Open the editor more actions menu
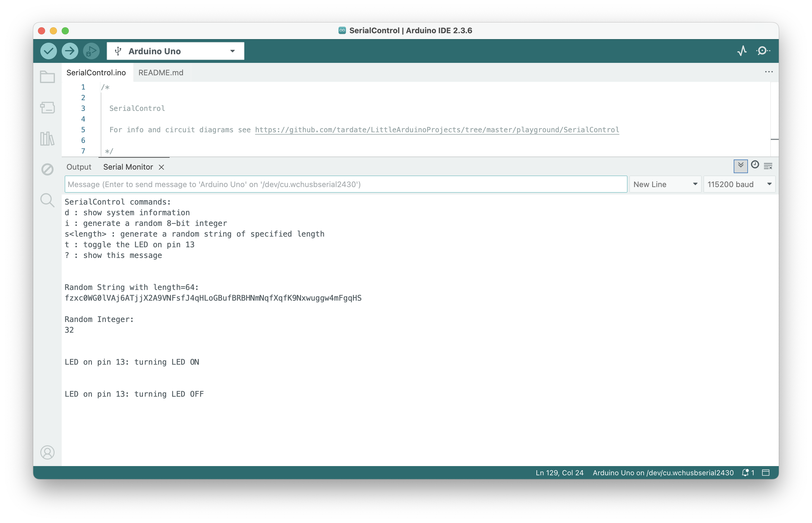The height and width of the screenshot is (523, 812). 769,72
